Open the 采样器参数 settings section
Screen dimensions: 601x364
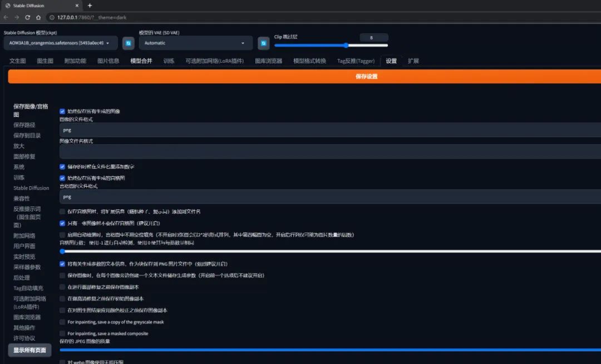coord(27,267)
